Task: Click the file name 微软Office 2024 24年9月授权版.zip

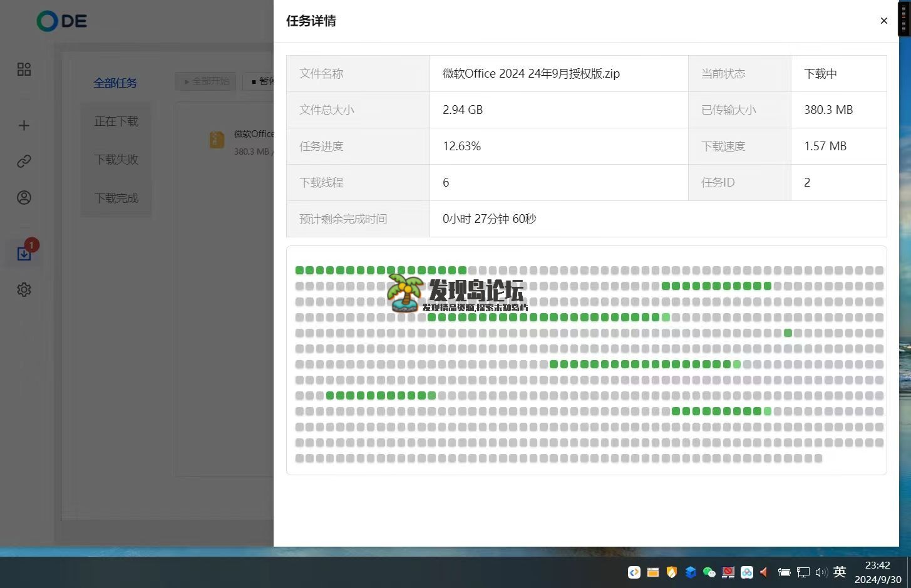Action: [x=531, y=73]
